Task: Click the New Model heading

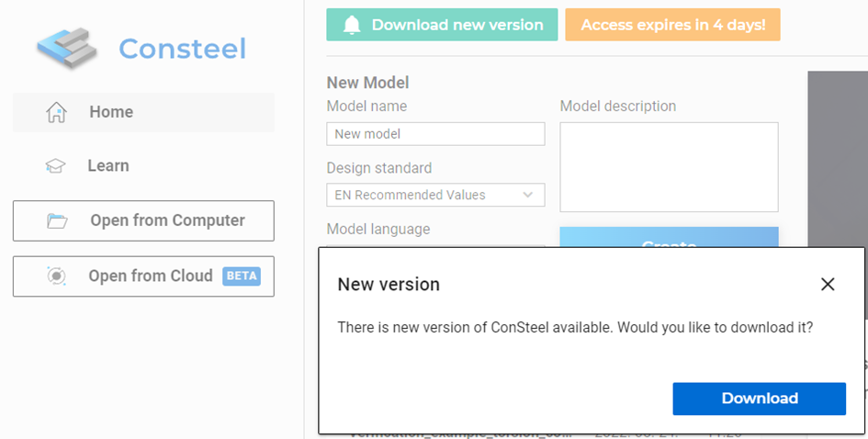Action: coord(367,83)
